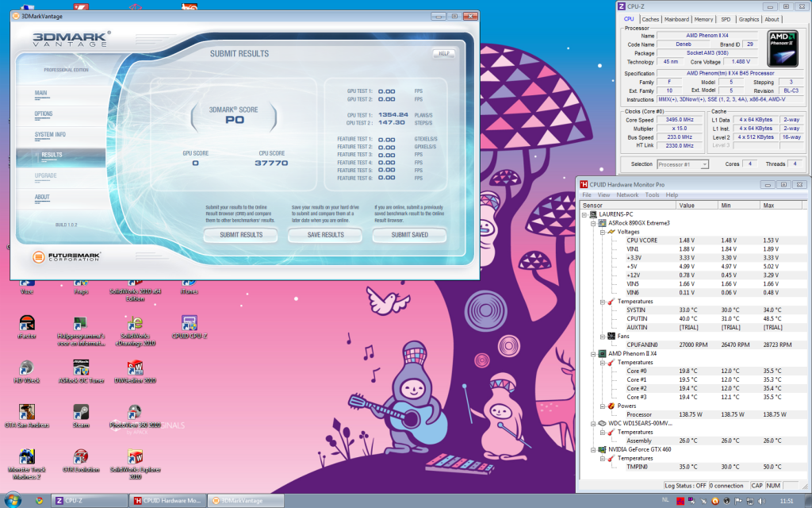Select RESULTS in 3DMark Vantage sidebar

point(60,158)
